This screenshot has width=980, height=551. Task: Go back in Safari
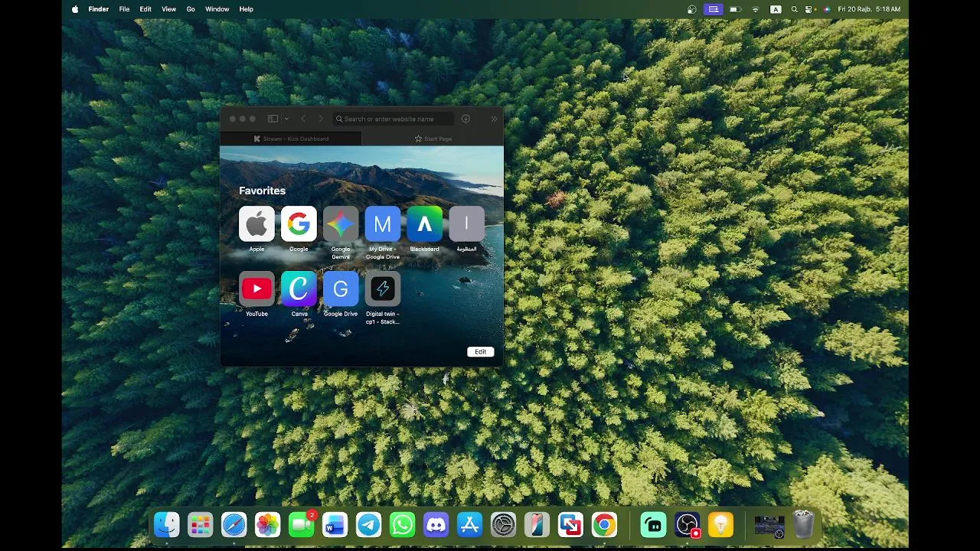(303, 119)
